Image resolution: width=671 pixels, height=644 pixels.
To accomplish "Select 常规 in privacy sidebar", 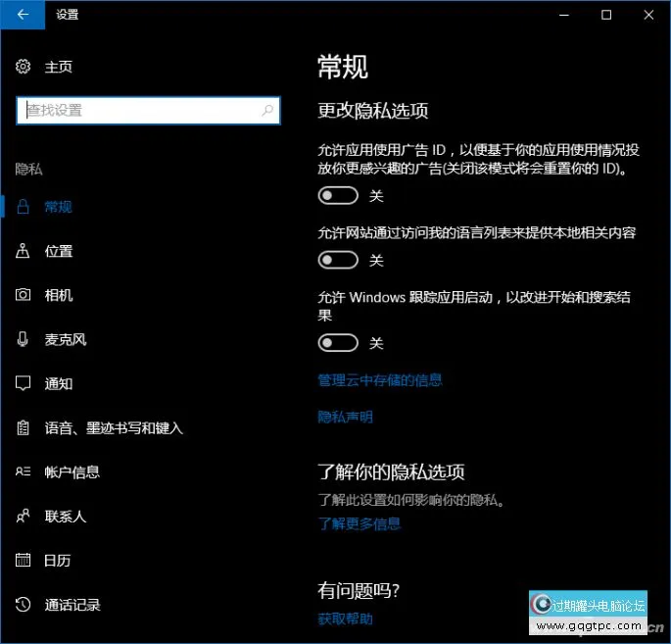I will point(59,207).
